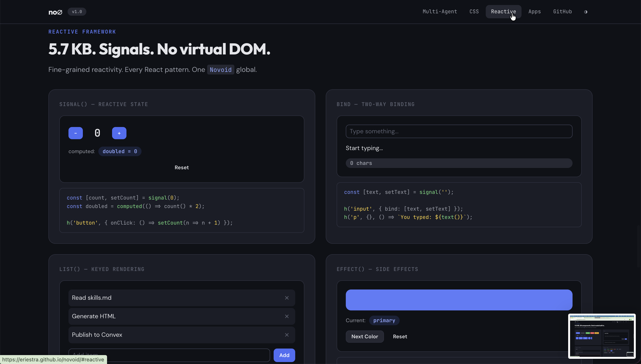Reset the effect color
The width and height of the screenshot is (641, 364).
400,337
